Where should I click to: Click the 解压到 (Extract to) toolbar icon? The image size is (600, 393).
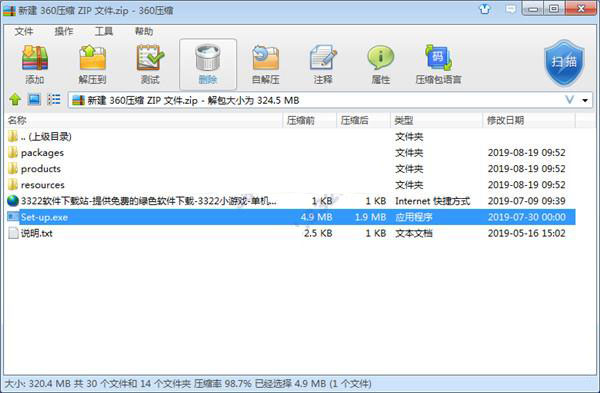(x=92, y=58)
